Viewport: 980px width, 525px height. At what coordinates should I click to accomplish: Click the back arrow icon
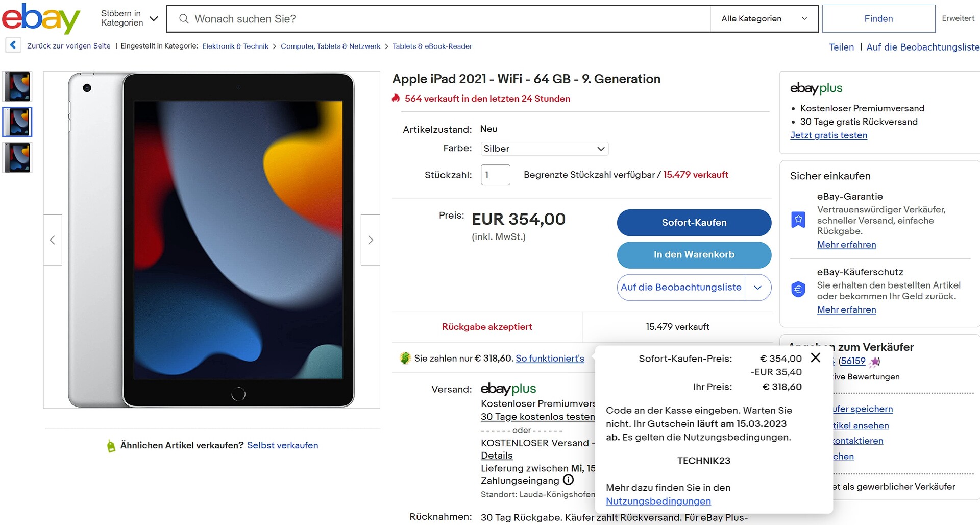pos(13,45)
